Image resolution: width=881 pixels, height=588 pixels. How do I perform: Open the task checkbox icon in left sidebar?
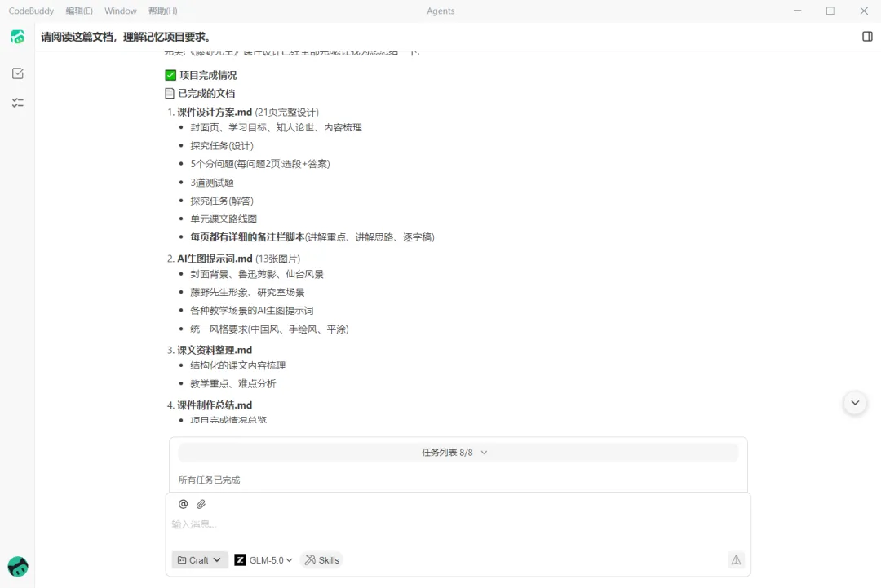click(17, 73)
